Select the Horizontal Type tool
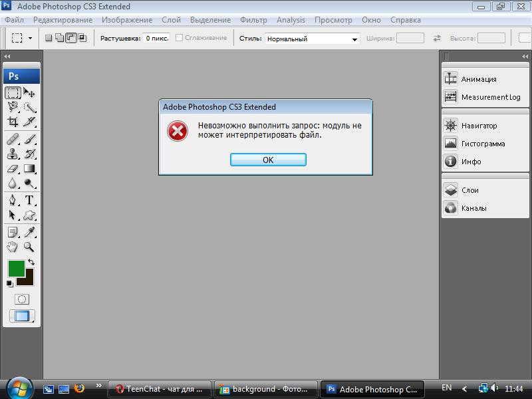 pos(30,200)
